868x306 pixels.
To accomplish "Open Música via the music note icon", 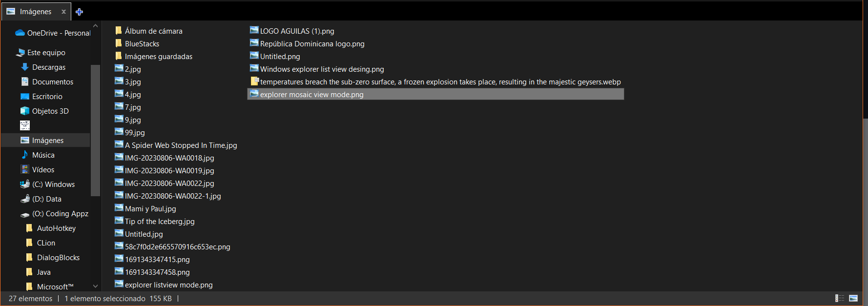I will coord(25,155).
